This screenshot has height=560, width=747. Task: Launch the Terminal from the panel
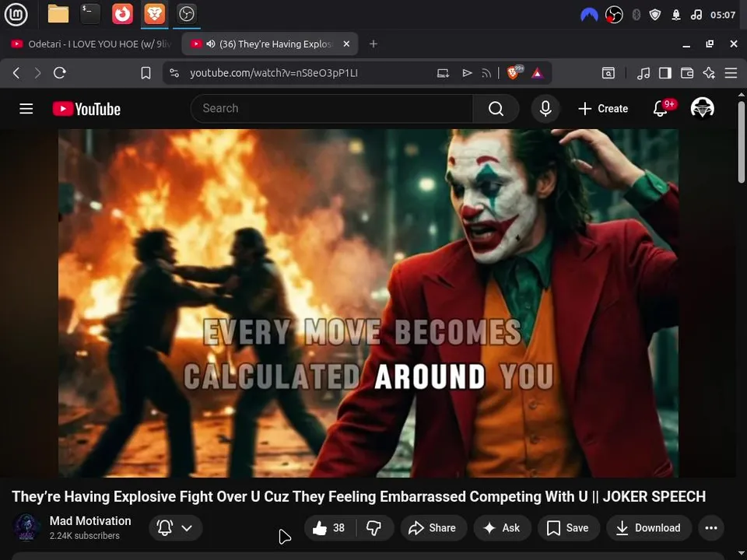(90, 14)
